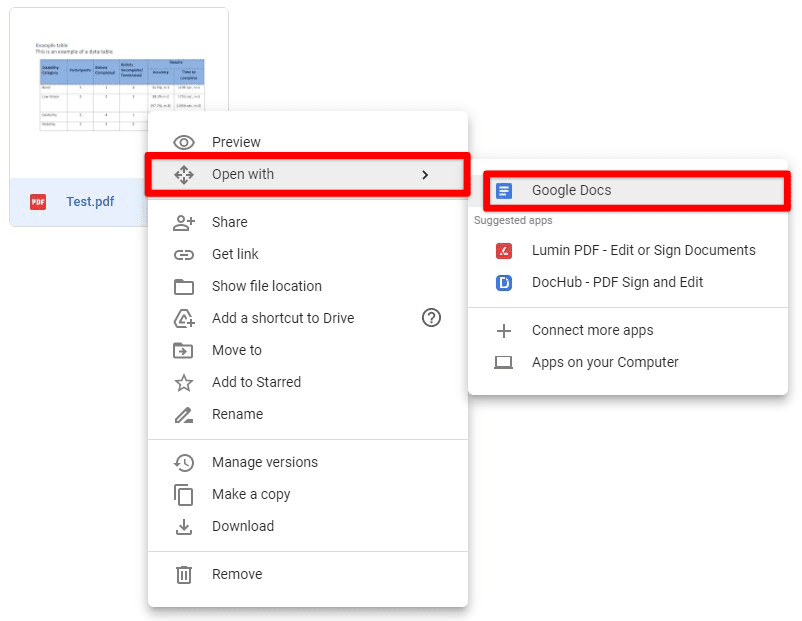This screenshot has height=621, width=802.
Task: Click the Move to folder-arrow icon
Action: point(183,350)
